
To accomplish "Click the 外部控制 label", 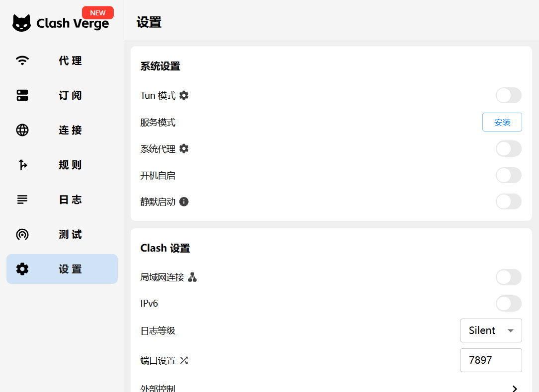I will (x=158, y=388).
